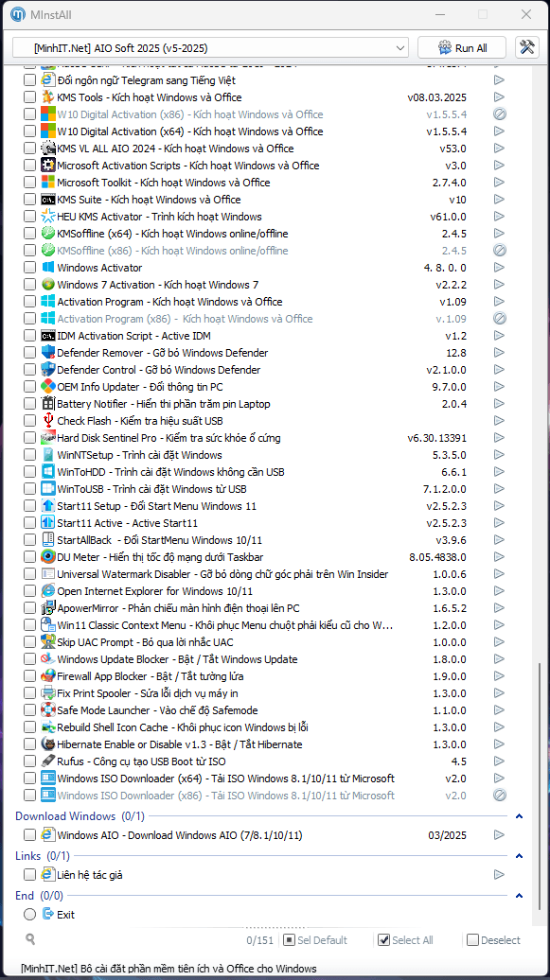
Task: Click the Battery Notifier icon
Action: point(48,404)
